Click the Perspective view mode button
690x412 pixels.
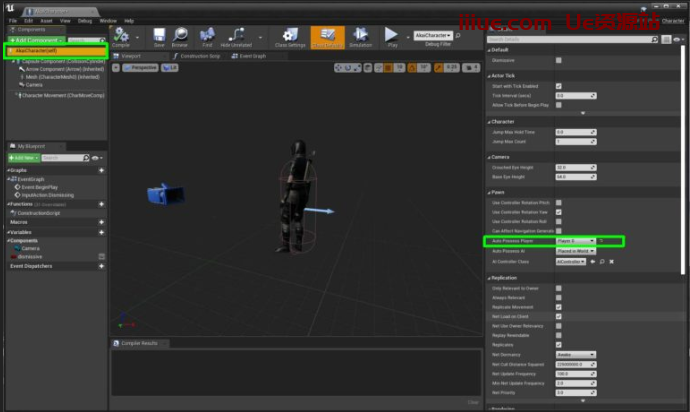pos(144,67)
